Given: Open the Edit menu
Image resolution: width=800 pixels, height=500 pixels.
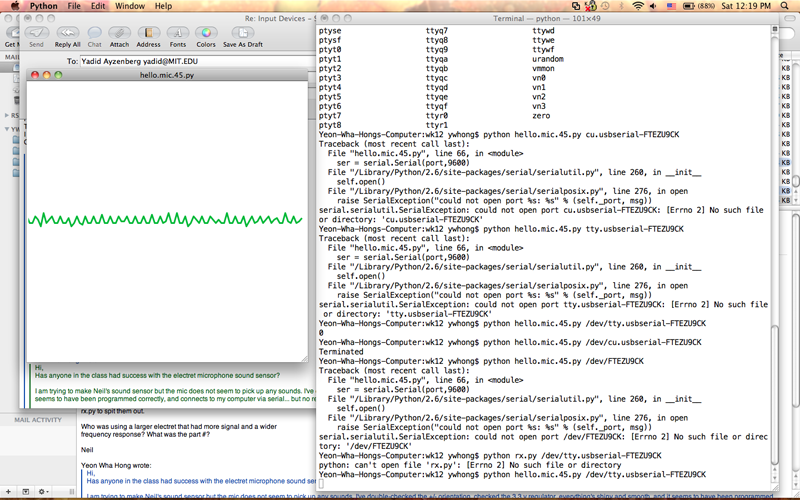Looking at the screenshot, I should 98,6.
